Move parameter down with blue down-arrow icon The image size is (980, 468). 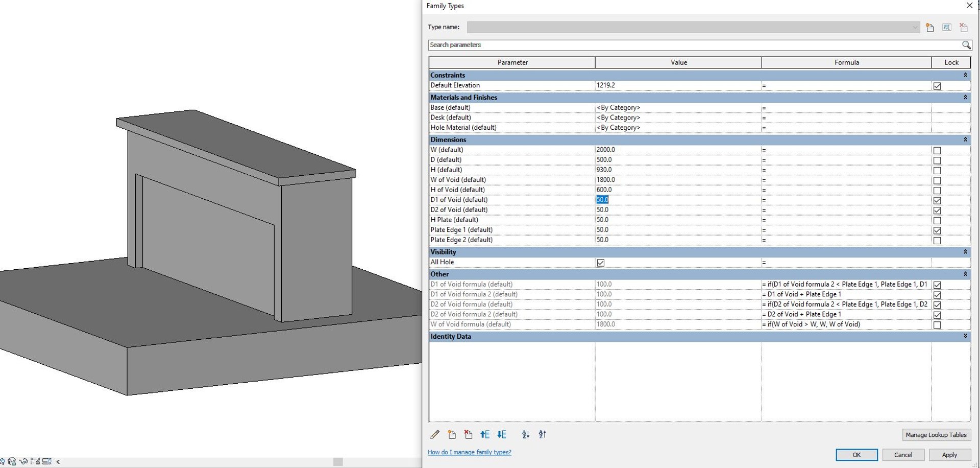point(502,434)
